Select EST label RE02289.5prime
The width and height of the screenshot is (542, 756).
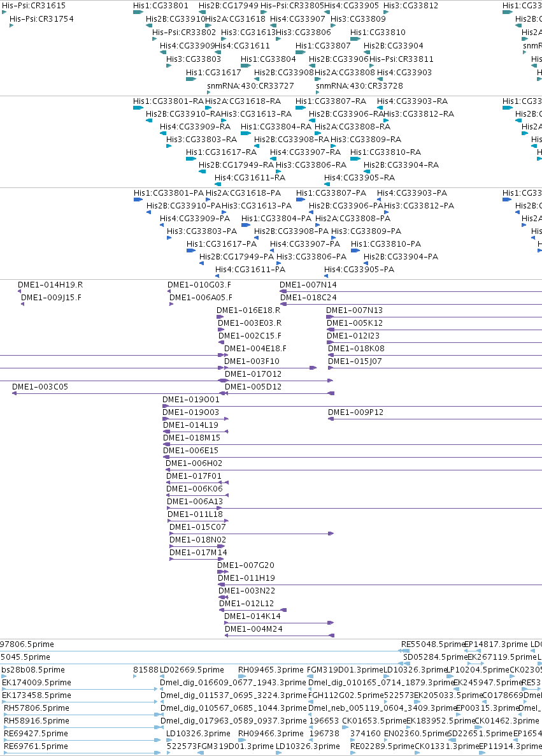tap(382, 746)
